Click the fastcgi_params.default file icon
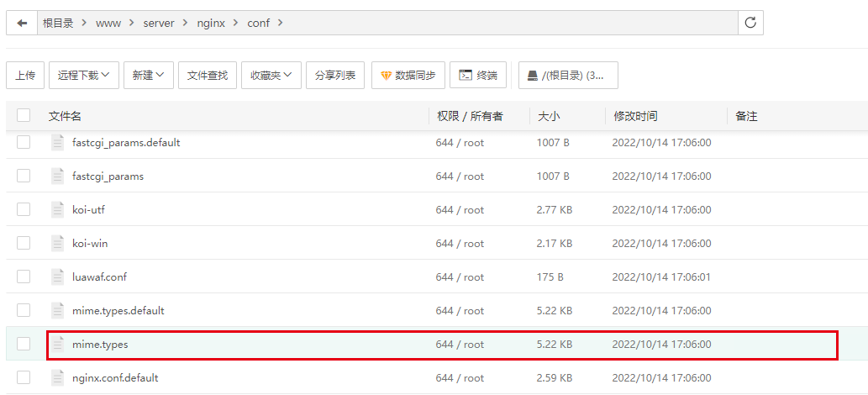The height and width of the screenshot is (395, 868). coord(58,142)
